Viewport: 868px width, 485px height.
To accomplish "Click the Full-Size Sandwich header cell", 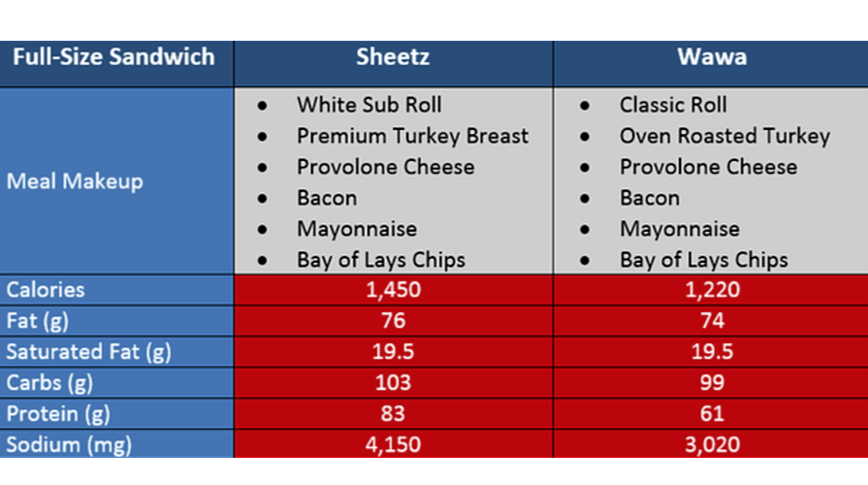I will pyautogui.click(x=113, y=56).
